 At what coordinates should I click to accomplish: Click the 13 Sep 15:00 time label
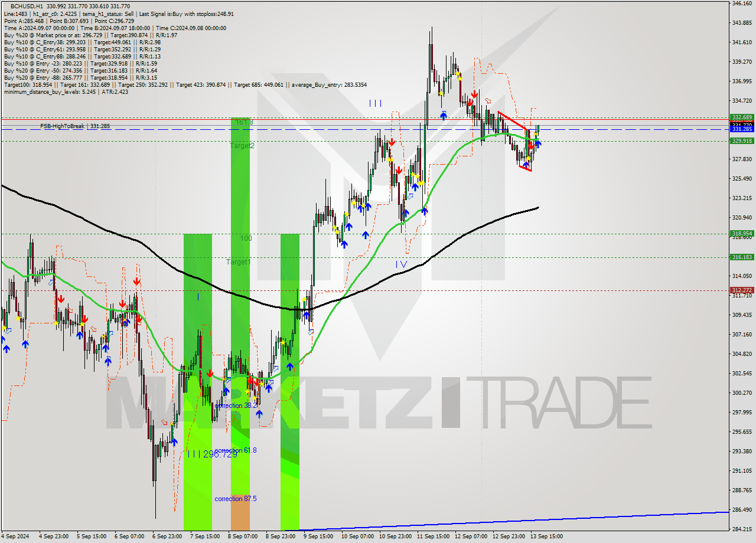pyautogui.click(x=547, y=537)
